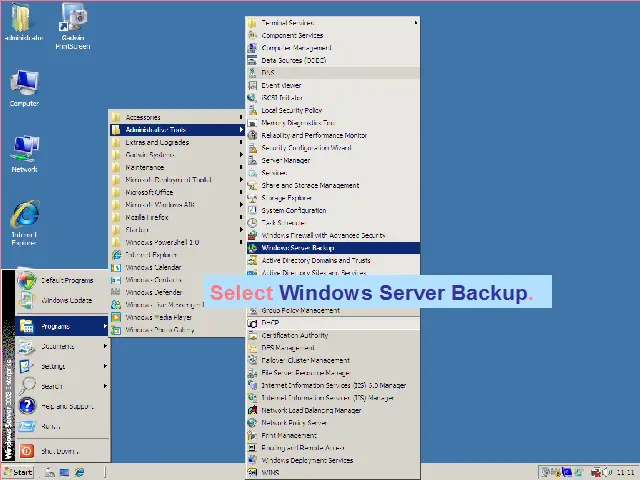The width and height of the screenshot is (640, 480).
Task: Select DFS Management entry
Action: [333, 348]
